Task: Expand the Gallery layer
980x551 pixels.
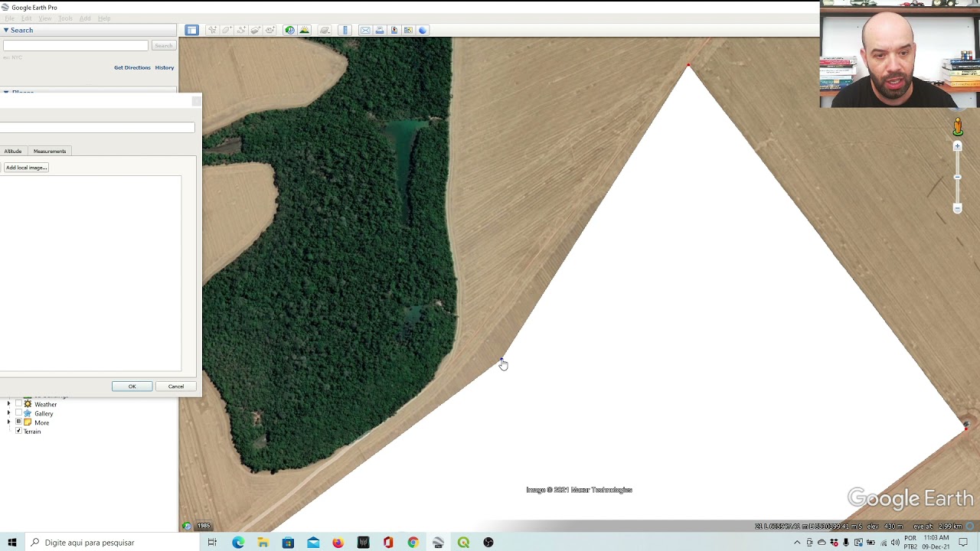Action: [8, 413]
